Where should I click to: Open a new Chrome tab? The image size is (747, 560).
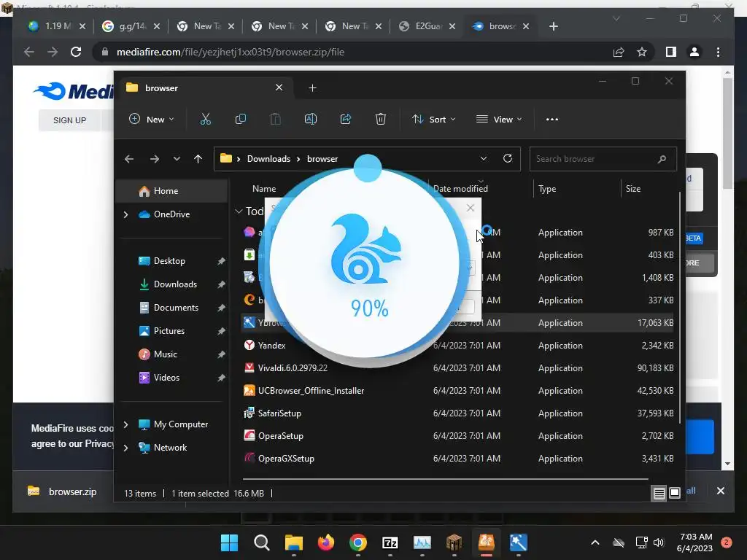(553, 26)
